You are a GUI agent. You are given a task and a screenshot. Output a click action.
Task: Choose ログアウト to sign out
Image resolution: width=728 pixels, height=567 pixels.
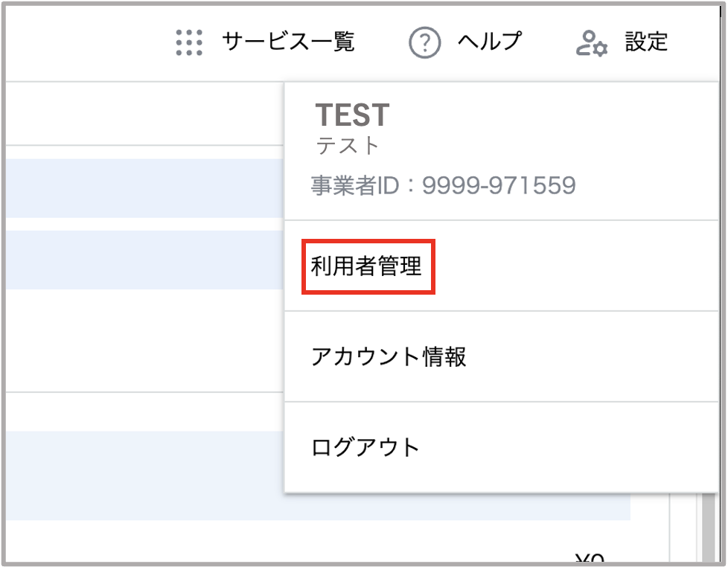click(x=365, y=447)
